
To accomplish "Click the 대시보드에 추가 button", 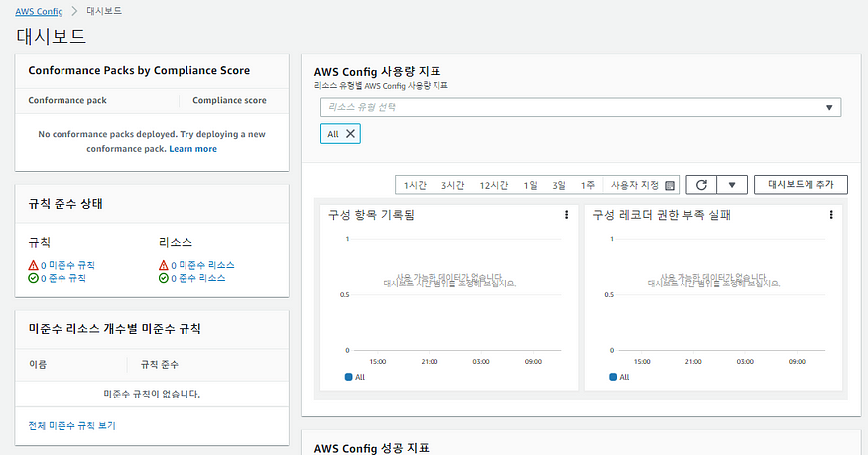I will (x=801, y=185).
